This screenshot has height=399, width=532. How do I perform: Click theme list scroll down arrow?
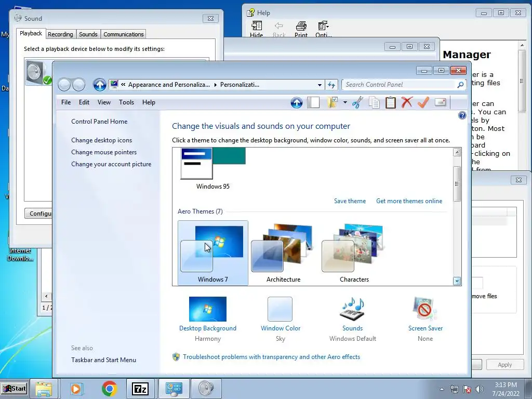(457, 281)
